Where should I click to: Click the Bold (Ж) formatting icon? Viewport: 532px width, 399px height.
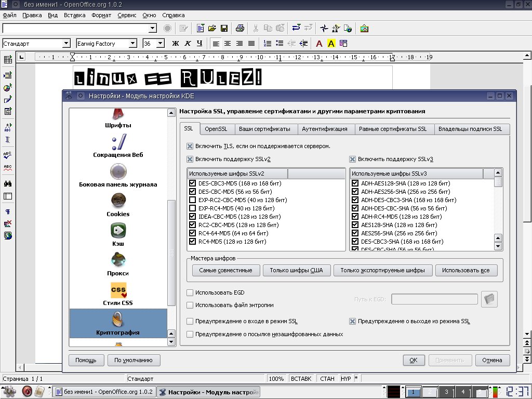click(x=176, y=44)
